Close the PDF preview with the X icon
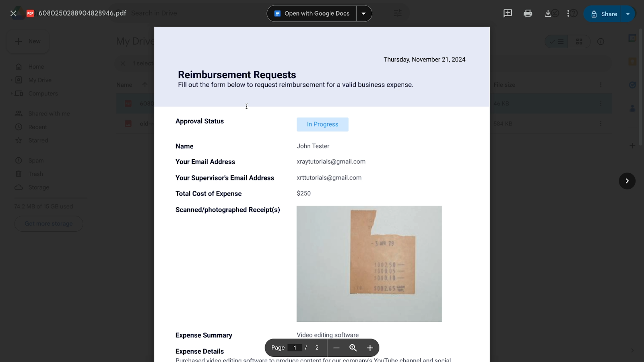The height and width of the screenshot is (362, 644). coord(13,13)
